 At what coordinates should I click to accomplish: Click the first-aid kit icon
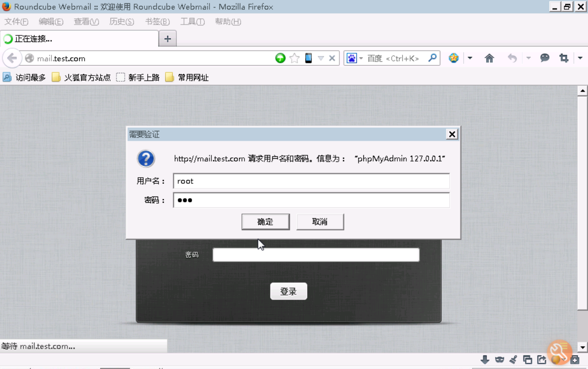574,360
